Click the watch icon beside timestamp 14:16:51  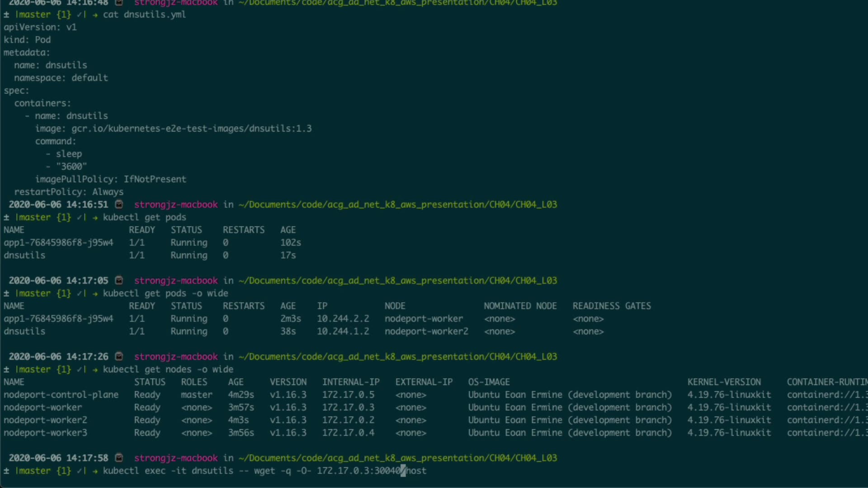pos(119,204)
